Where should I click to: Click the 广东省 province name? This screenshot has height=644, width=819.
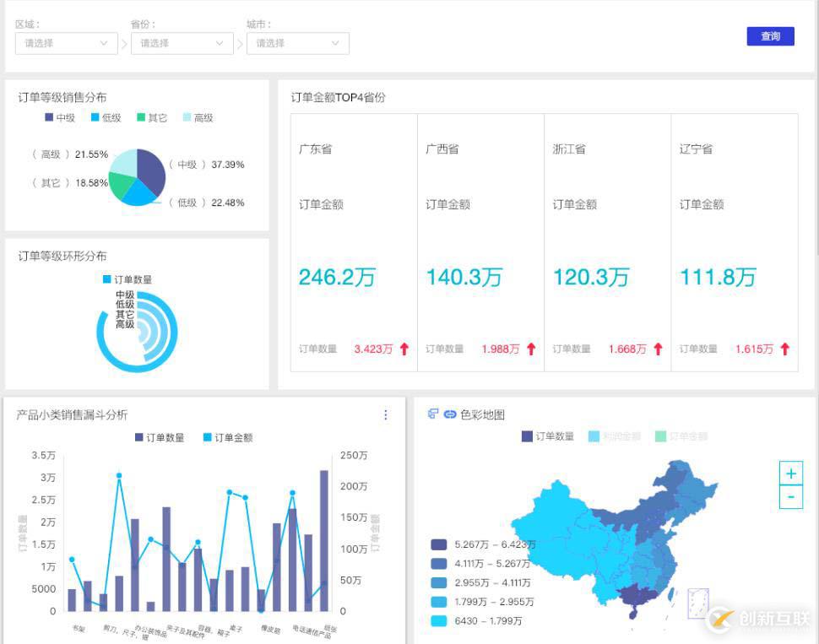point(316,149)
